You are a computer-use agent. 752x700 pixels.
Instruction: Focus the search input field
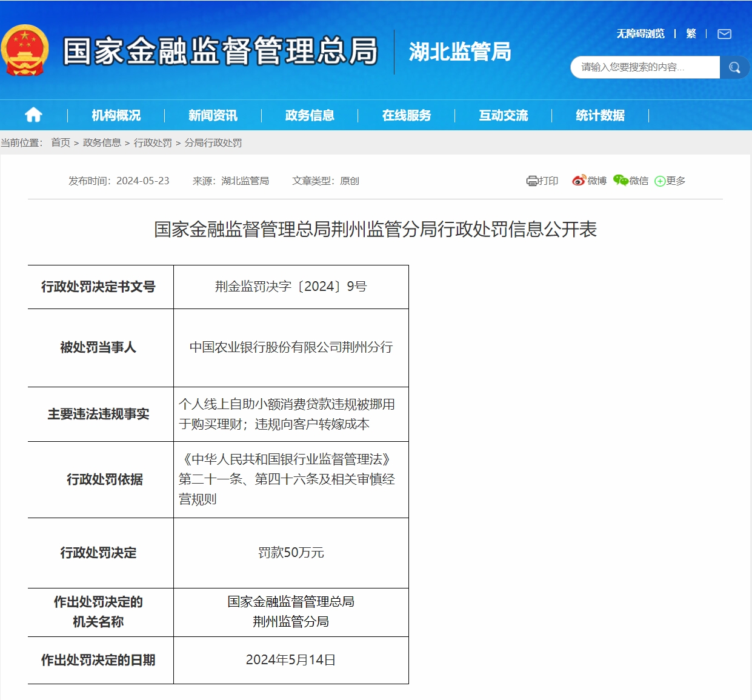pos(644,67)
